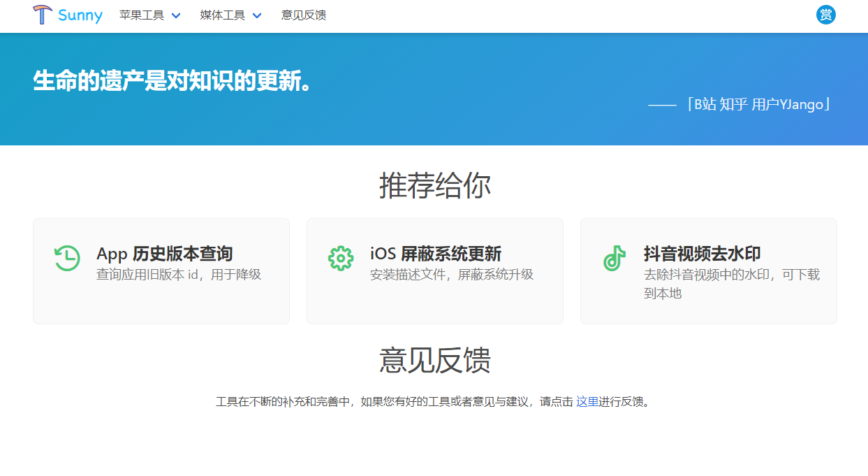Expand the 媒体工具 dropdown chevron

256,15
